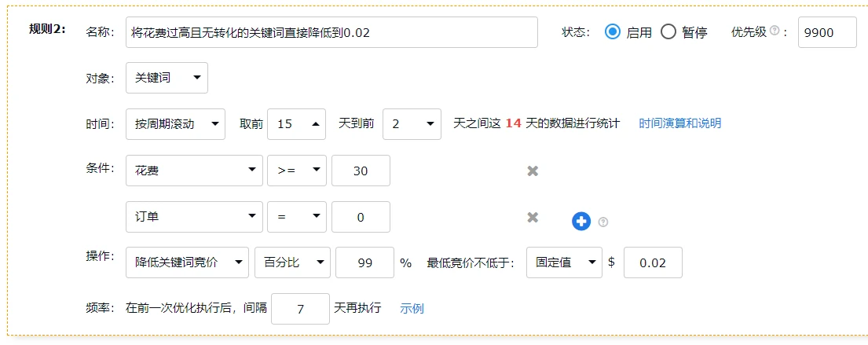
Task: Expand the 固定值 minimum bid dropdown
Action: pos(564,262)
